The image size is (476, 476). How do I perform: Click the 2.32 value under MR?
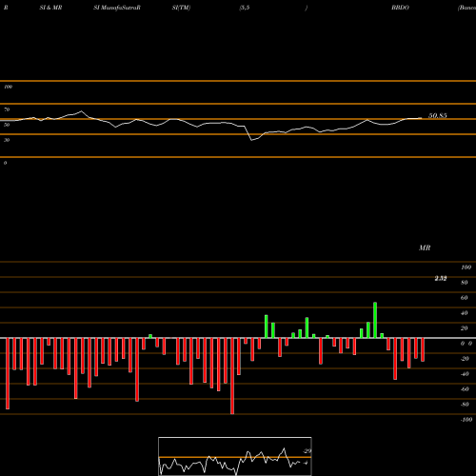pos(441,278)
